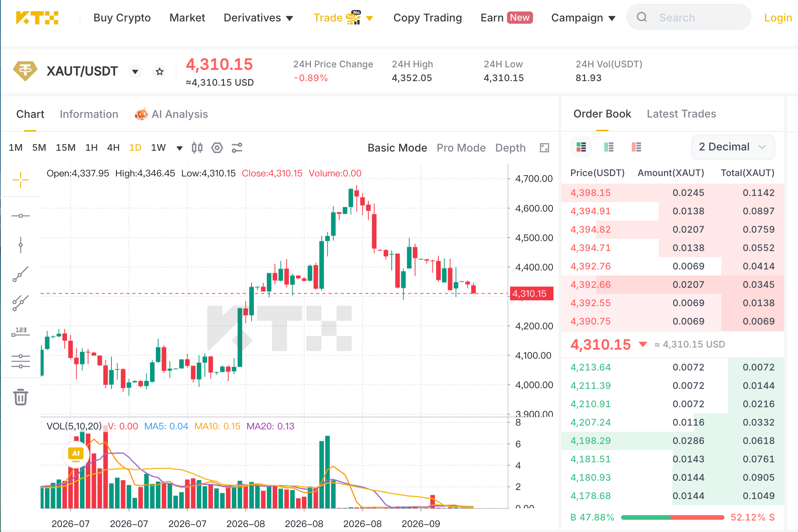Select ask order at price 4,392.66
The width and height of the screenshot is (798, 532).
tap(673, 284)
